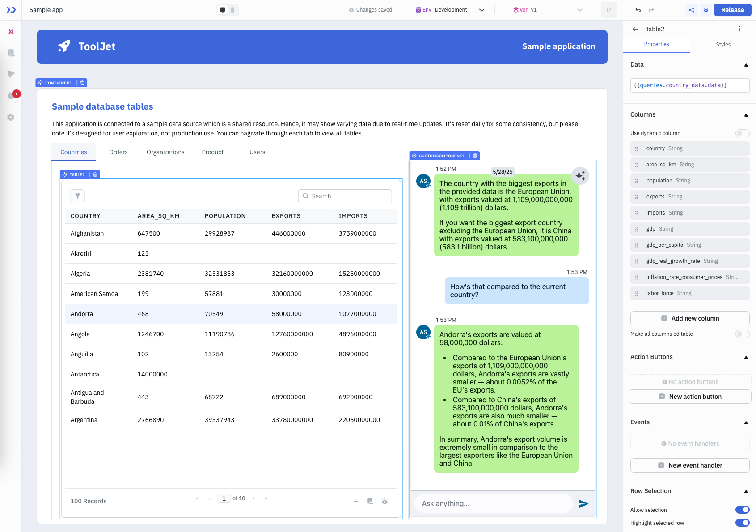Disable Allow selection under Row Selection

click(743, 510)
